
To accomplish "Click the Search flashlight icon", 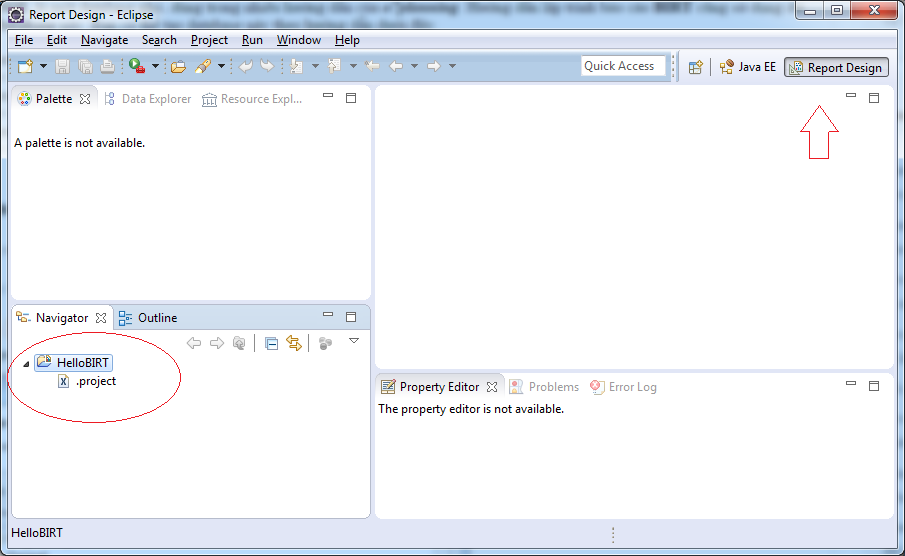I will (x=203, y=66).
